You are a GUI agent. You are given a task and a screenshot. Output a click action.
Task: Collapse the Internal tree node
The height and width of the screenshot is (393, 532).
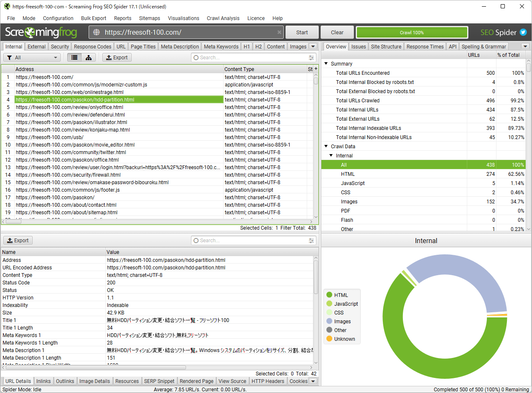331,156
